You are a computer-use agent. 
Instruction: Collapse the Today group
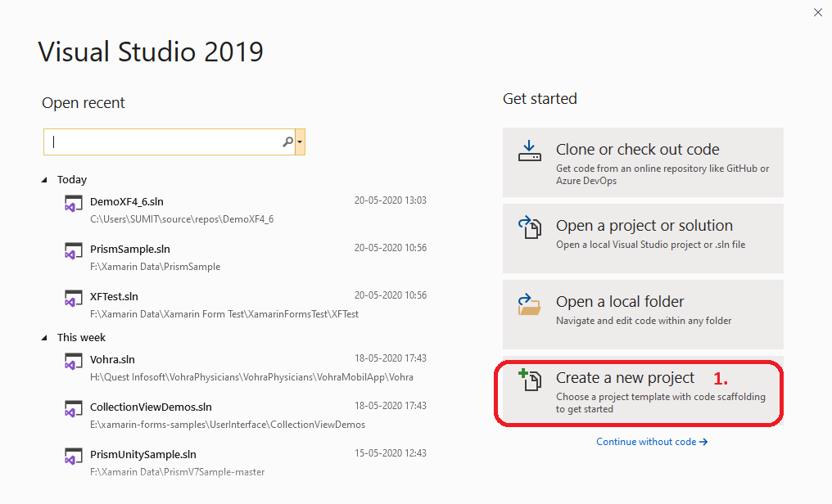coord(45,179)
